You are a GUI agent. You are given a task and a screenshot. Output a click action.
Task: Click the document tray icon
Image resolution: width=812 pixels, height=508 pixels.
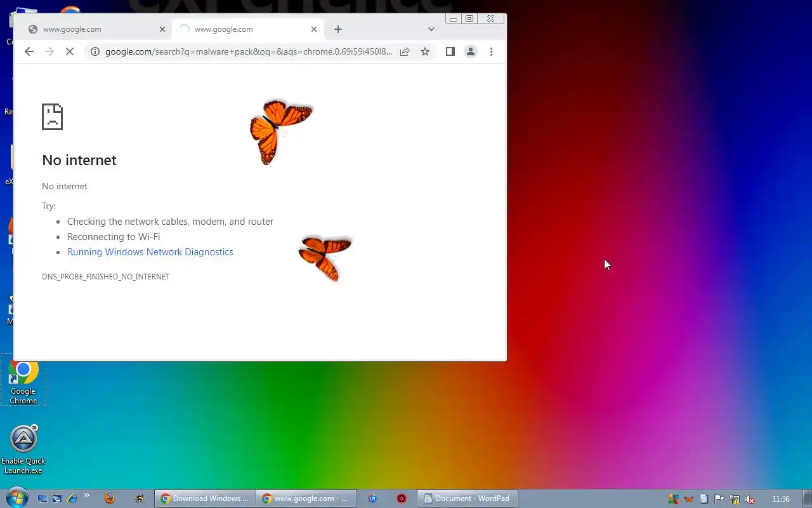coord(704,499)
